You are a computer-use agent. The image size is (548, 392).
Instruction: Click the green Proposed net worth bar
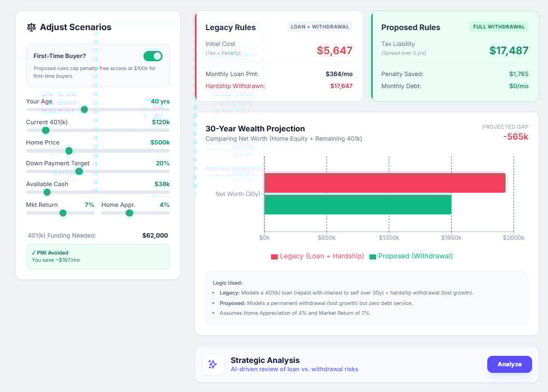(x=358, y=204)
